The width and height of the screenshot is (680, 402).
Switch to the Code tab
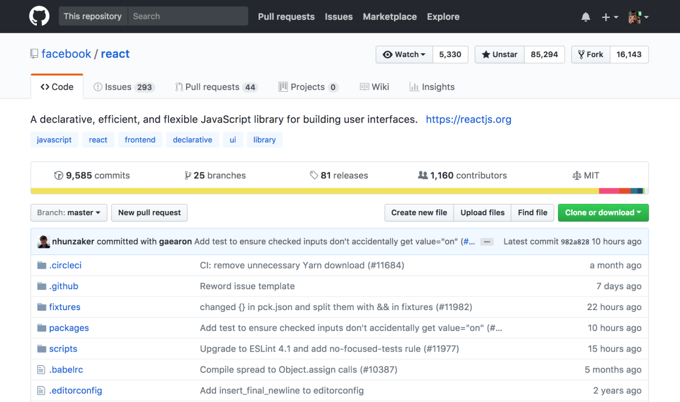57,87
